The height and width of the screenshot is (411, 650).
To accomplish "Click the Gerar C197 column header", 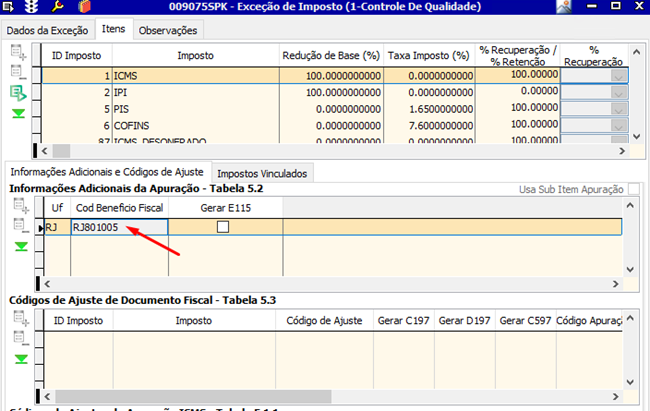I will (x=403, y=321).
